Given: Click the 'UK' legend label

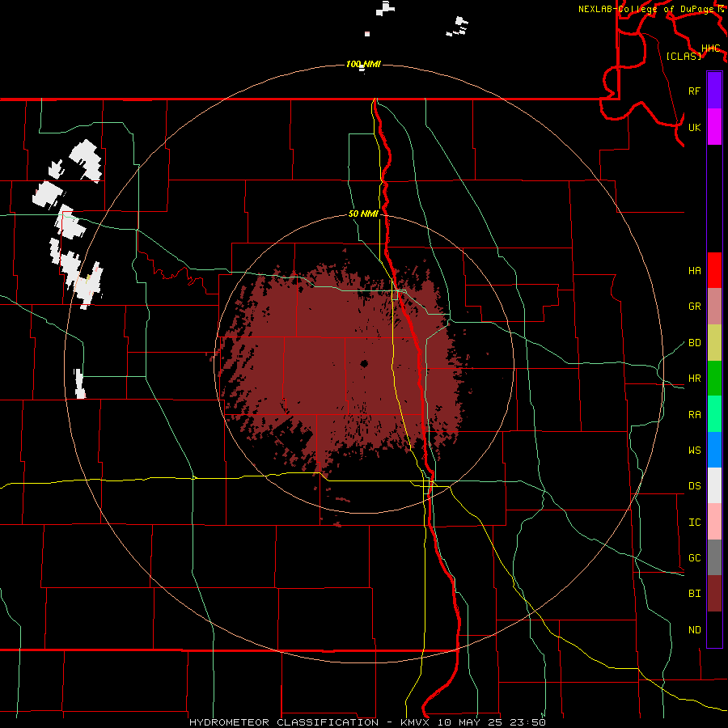Looking at the screenshot, I should (695, 127).
